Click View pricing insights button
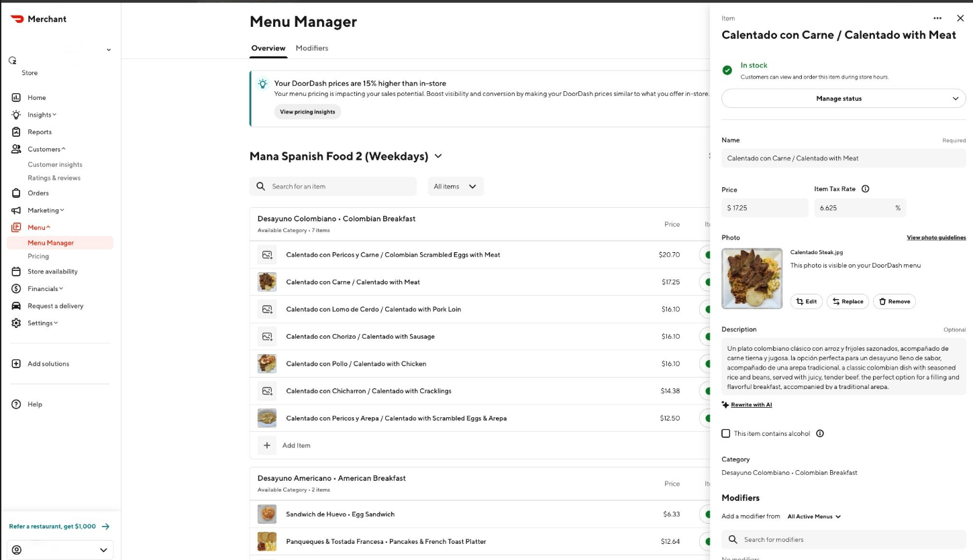This screenshot has width=973, height=560. tap(307, 112)
